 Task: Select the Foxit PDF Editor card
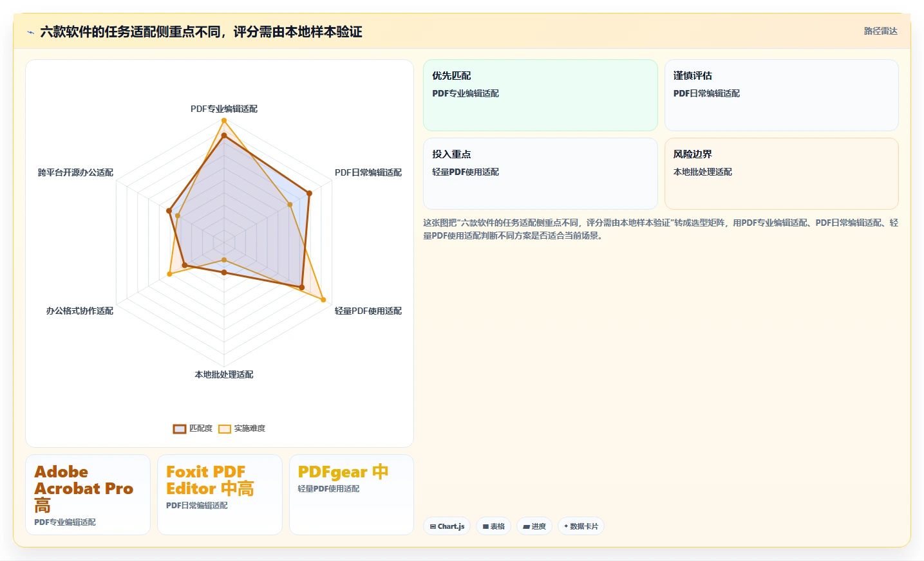[x=220, y=495]
